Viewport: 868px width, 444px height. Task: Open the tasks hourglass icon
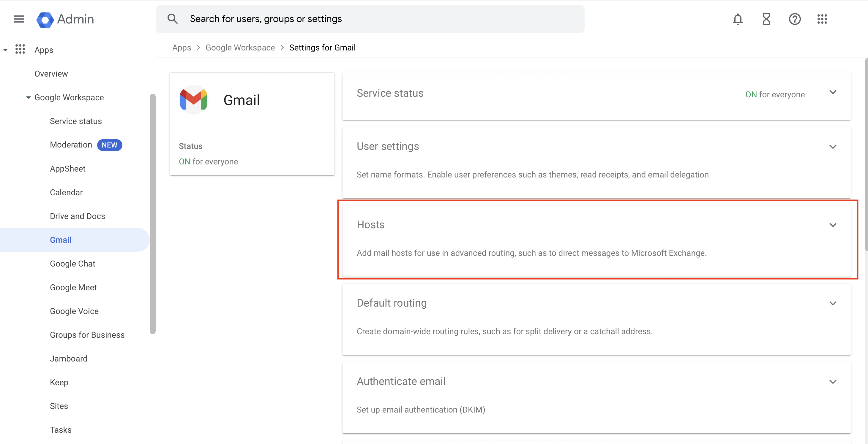point(766,19)
